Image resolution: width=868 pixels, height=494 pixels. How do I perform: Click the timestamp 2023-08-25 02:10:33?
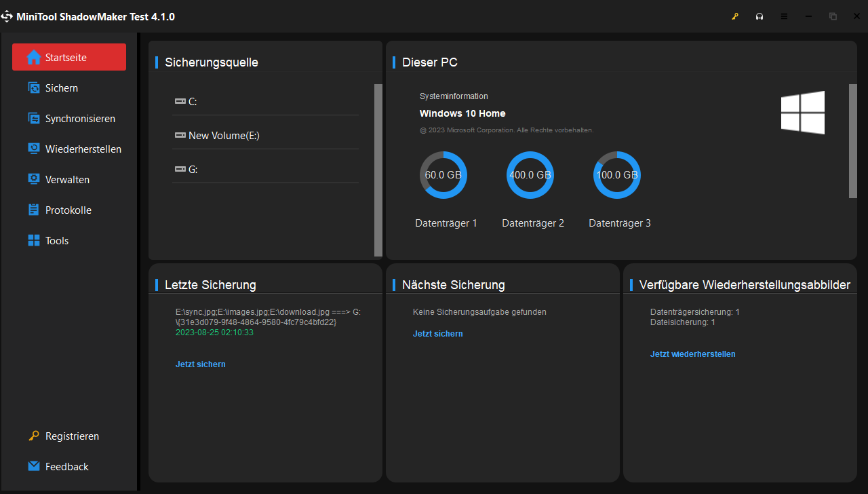(x=214, y=332)
